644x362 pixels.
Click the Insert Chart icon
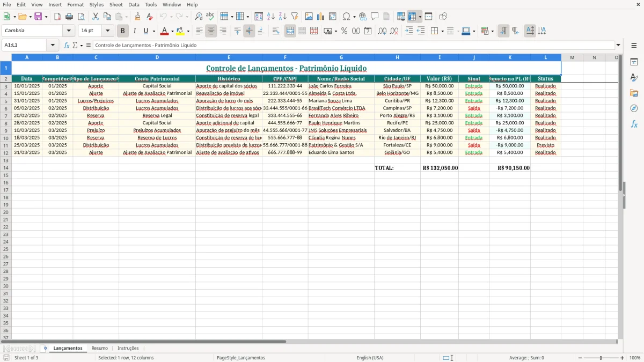point(321,17)
